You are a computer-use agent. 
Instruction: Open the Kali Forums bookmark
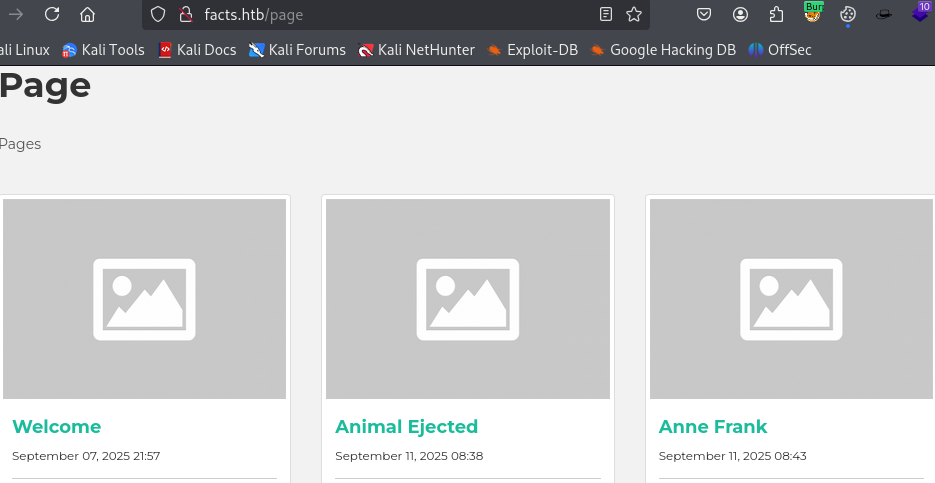pos(298,50)
